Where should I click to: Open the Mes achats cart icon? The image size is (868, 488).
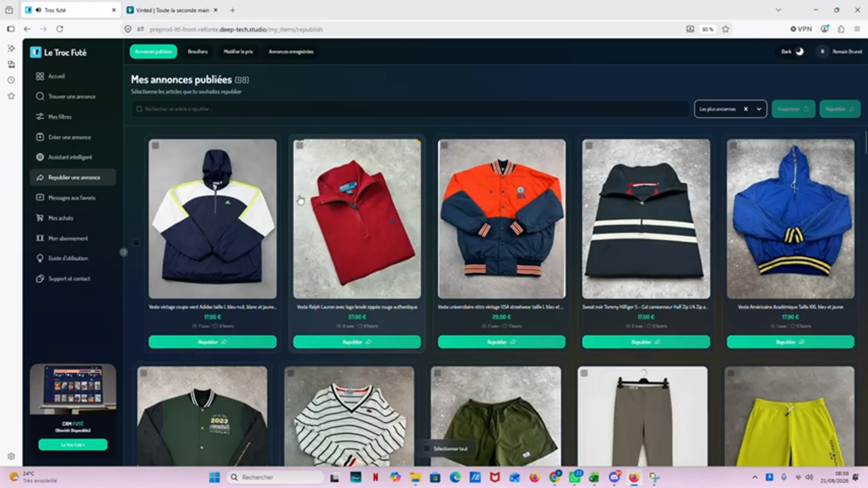click(x=40, y=218)
